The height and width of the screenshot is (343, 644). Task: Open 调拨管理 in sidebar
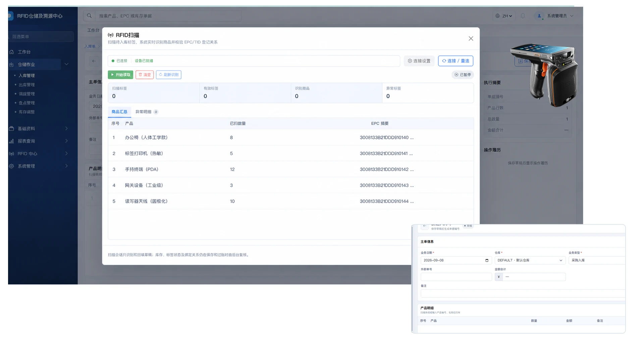click(x=26, y=94)
